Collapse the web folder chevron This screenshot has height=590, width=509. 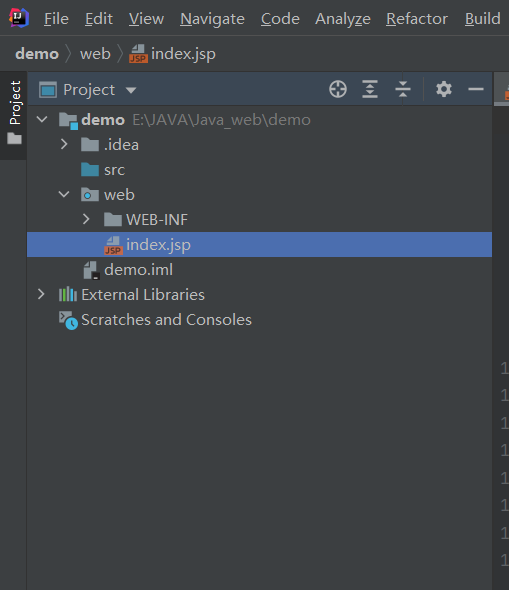(64, 195)
